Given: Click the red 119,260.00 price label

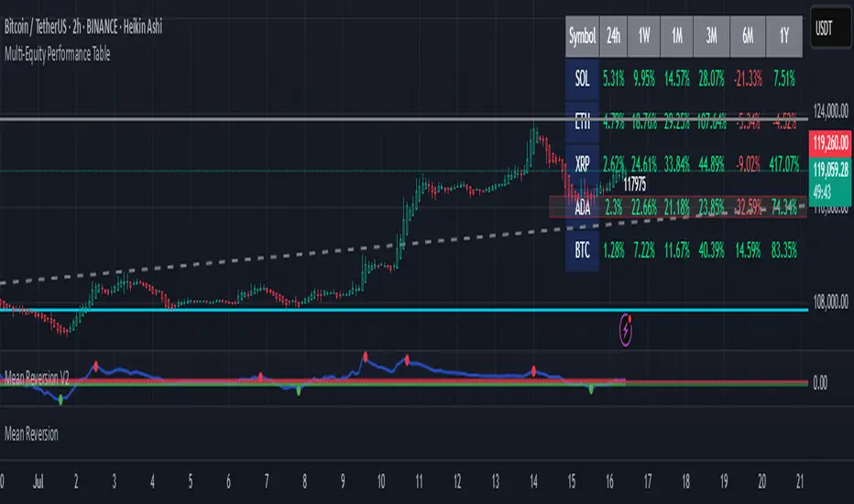Looking at the screenshot, I should pos(830,143).
